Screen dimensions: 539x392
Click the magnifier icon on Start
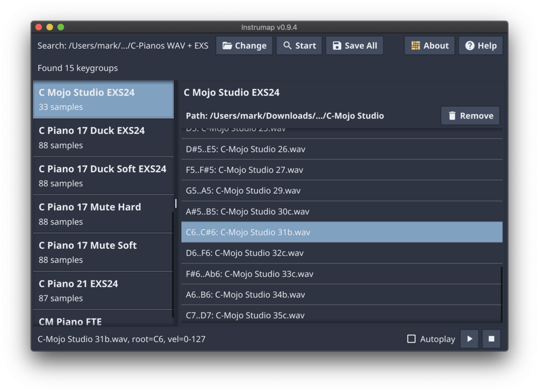coord(287,46)
